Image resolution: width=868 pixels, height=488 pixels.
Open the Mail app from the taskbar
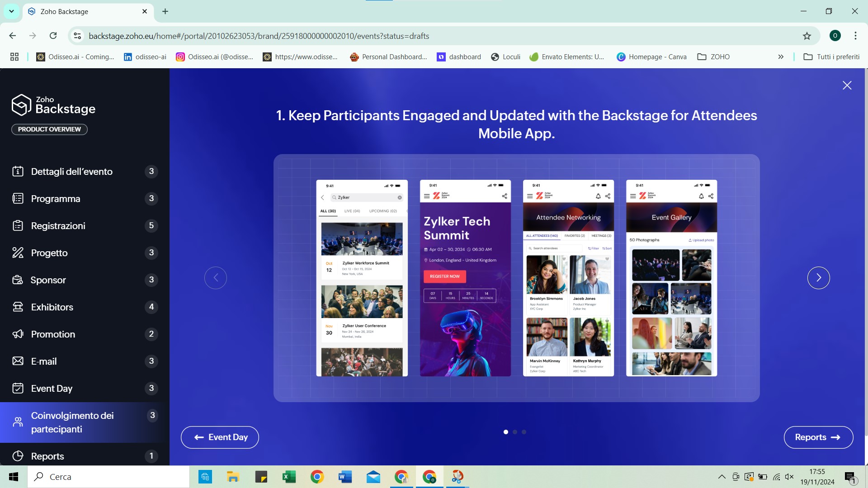(373, 477)
